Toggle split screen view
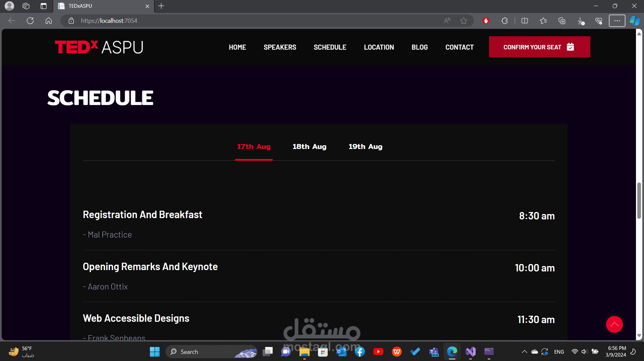 525,21
